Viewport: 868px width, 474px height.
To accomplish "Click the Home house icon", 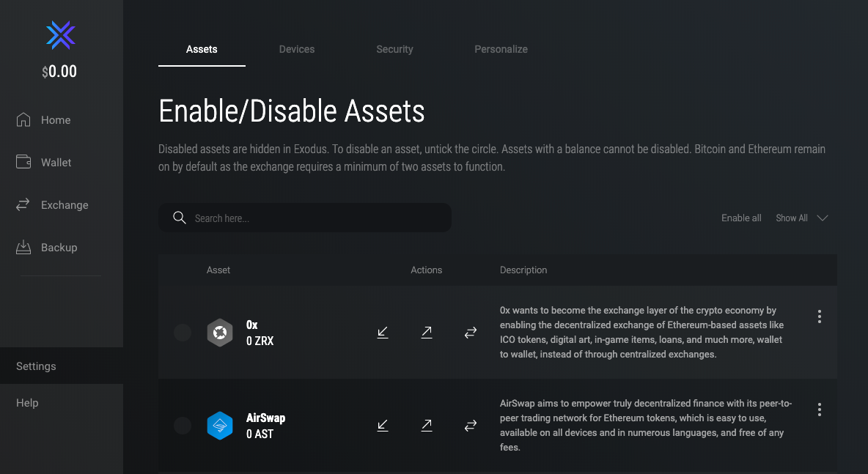I will [x=23, y=119].
